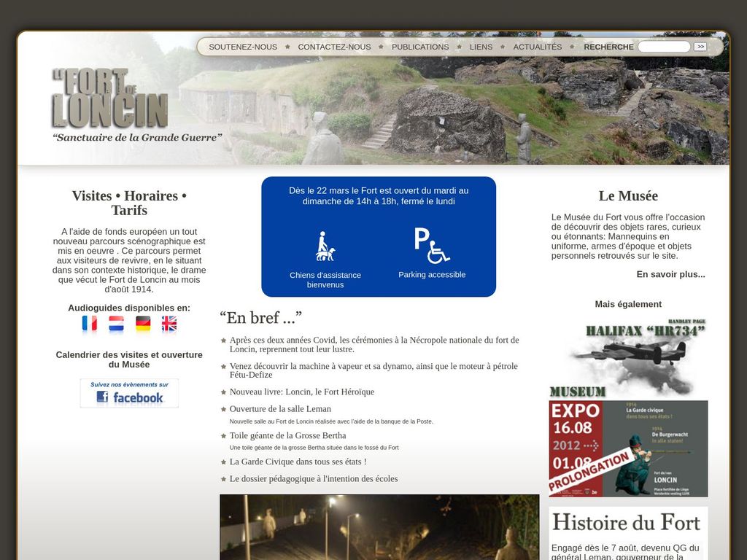Click the Engagé dès le 7 août text
The height and width of the screenshot is (560, 747).
tap(625, 552)
